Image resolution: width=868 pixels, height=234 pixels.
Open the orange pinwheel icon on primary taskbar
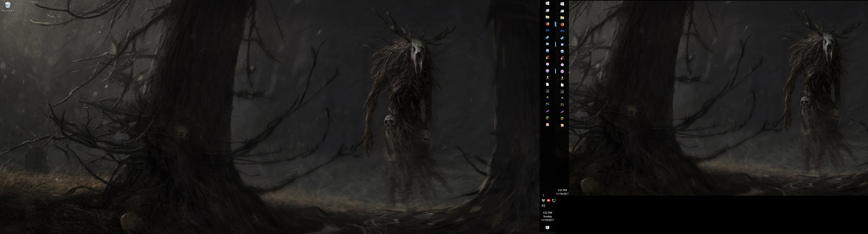tap(547, 124)
